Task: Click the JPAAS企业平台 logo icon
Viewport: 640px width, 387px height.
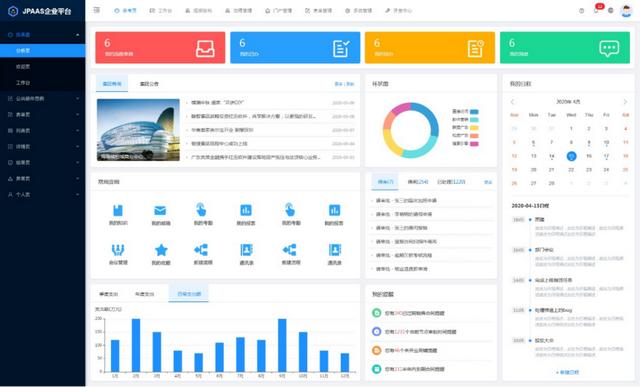Action: [13, 11]
